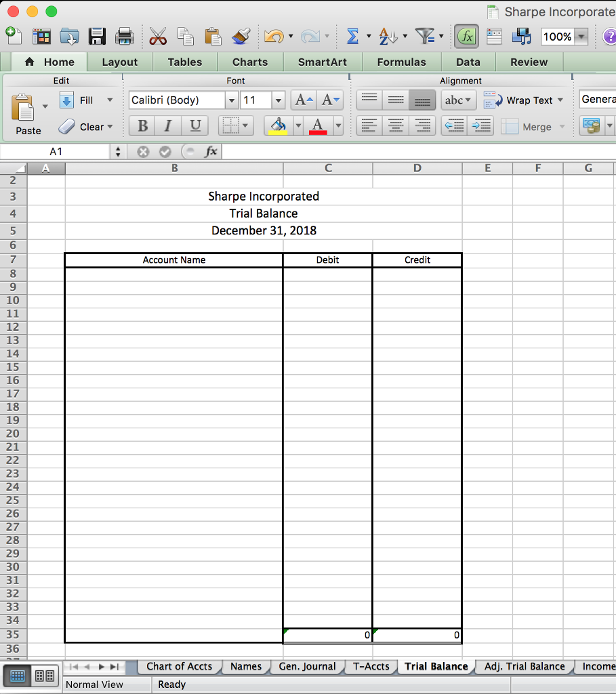Increase font size with the larger A icon

(304, 100)
